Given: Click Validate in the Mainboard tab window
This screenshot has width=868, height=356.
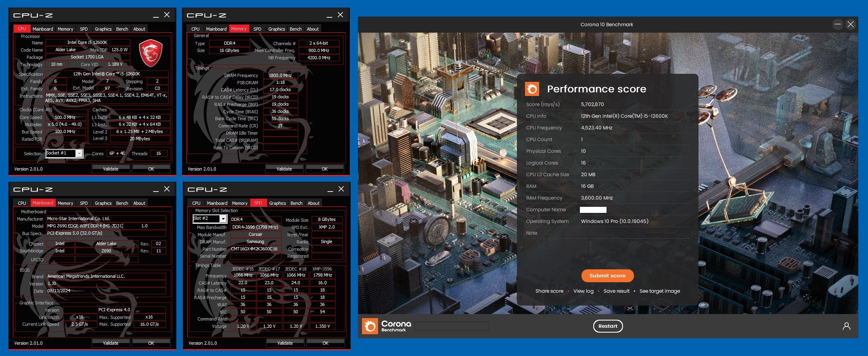Looking at the screenshot, I should pyautogui.click(x=111, y=343).
